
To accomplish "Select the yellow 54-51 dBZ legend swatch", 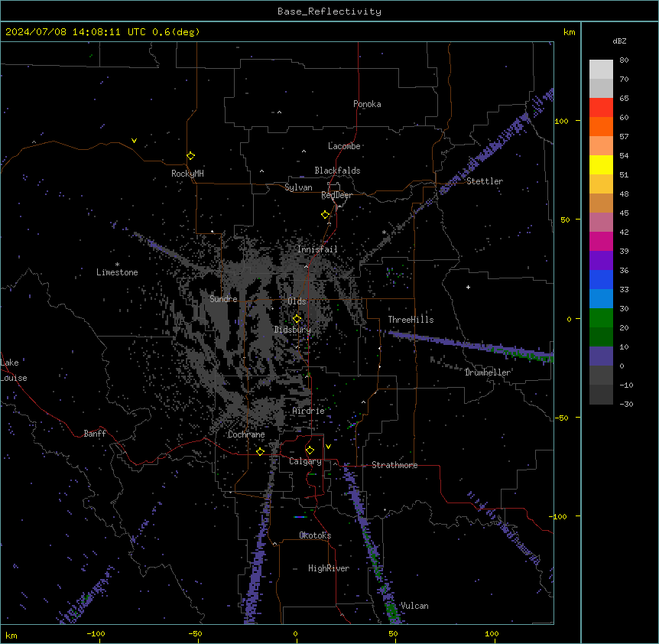I will tap(601, 164).
